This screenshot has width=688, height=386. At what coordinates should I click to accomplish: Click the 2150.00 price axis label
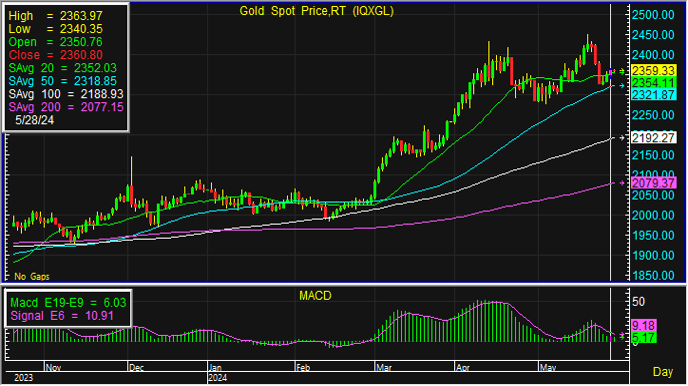(x=653, y=155)
